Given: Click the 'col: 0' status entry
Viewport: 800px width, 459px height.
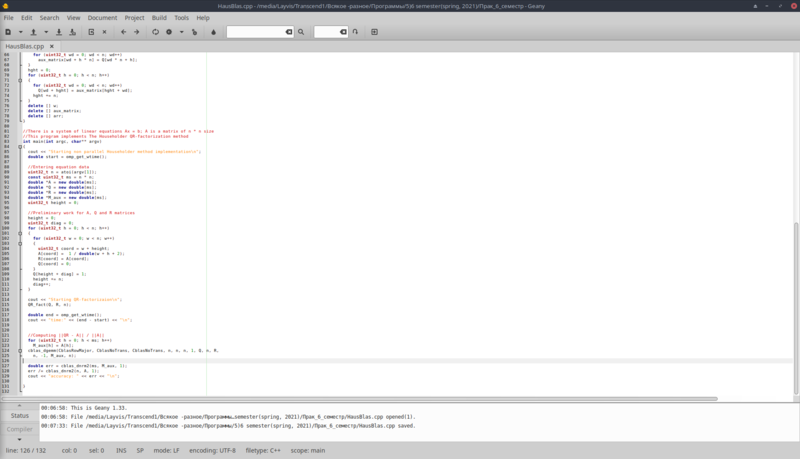Looking at the screenshot, I should point(69,450).
